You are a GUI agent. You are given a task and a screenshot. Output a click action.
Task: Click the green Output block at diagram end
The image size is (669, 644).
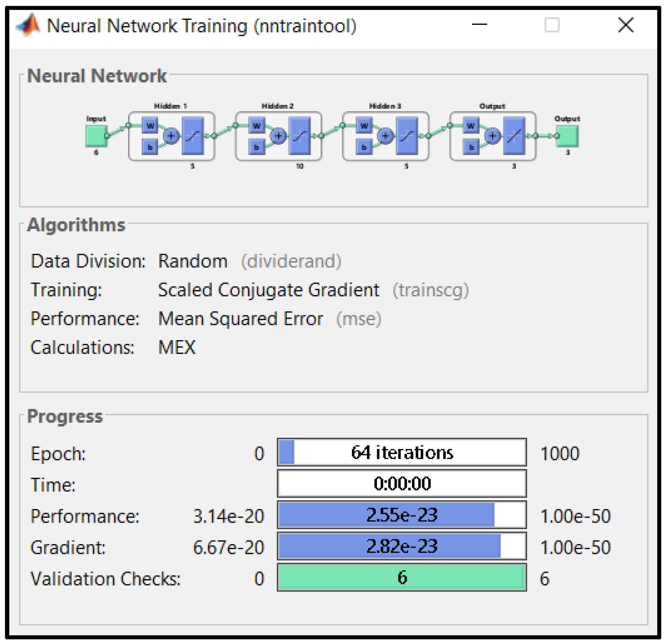pyautogui.click(x=567, y=136)
